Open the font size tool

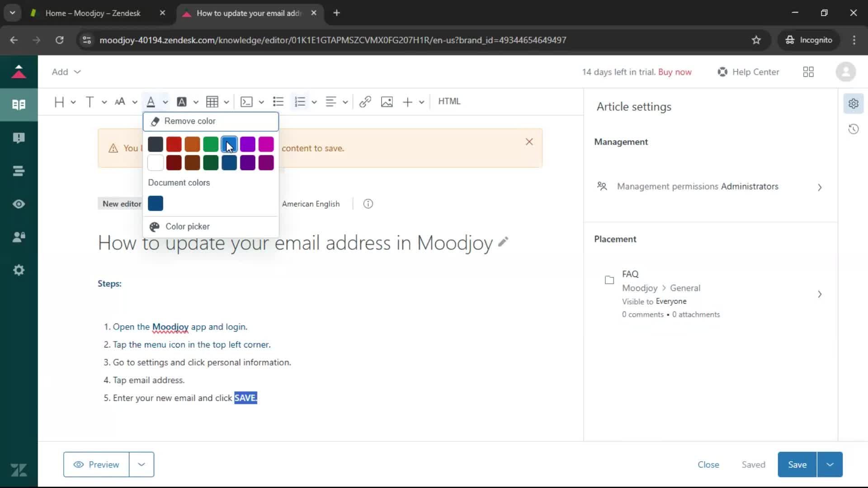click(120, 102)
